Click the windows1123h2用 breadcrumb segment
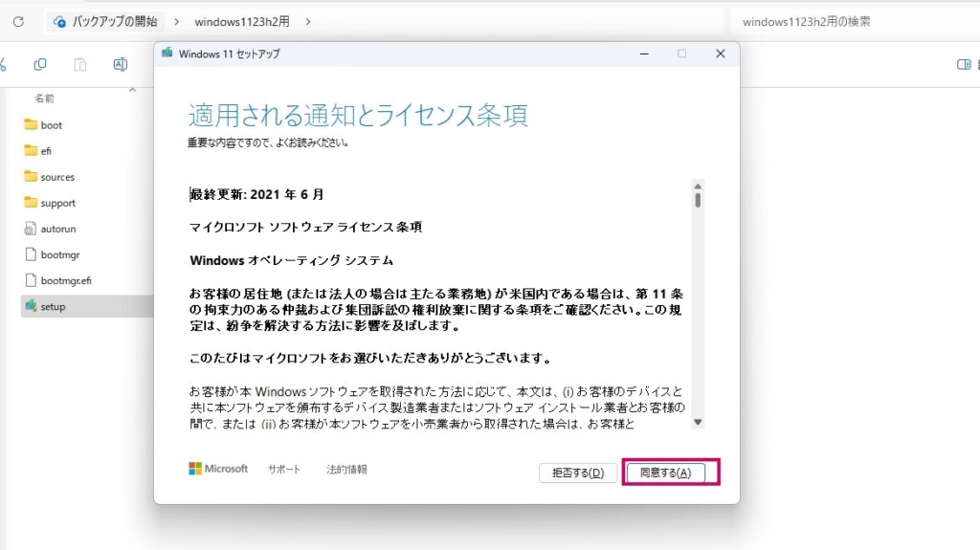The width and height of the screenshot is (980, 550). coord(242,22)
